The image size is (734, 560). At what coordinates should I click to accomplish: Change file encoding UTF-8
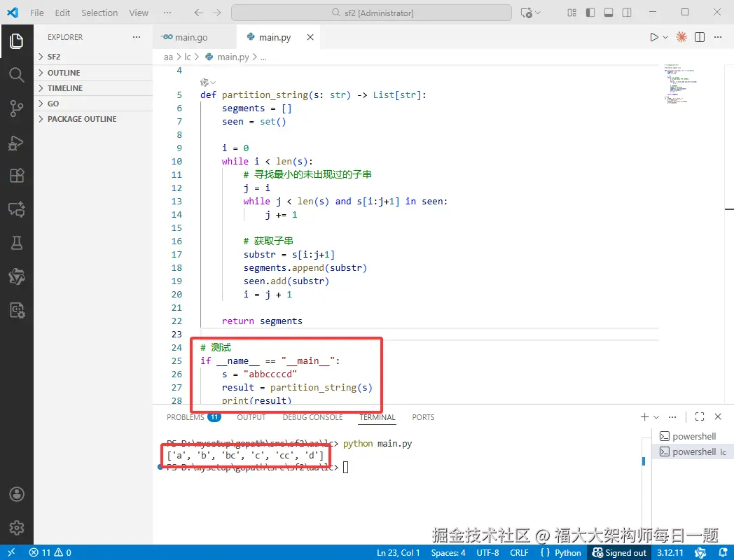[487, 552]
